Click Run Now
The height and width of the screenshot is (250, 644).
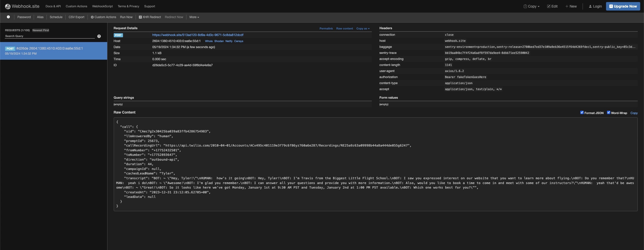pyautogui.click(x=126, y=17)
